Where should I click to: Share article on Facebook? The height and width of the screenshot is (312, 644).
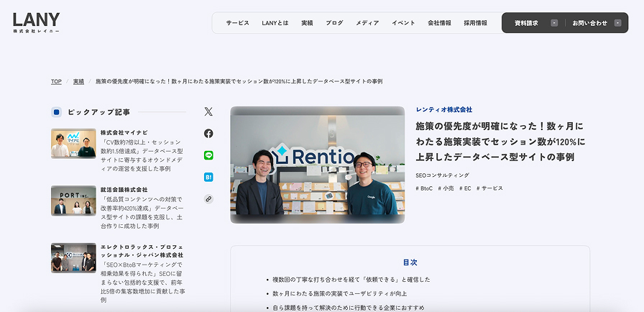(x=208, y=133)
